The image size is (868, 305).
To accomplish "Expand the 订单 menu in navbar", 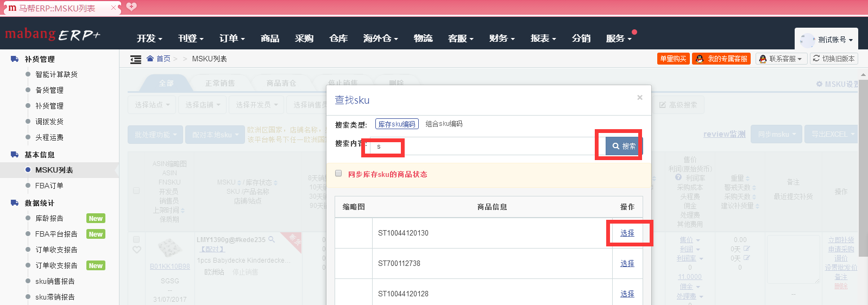I will [x=232, y=39].
